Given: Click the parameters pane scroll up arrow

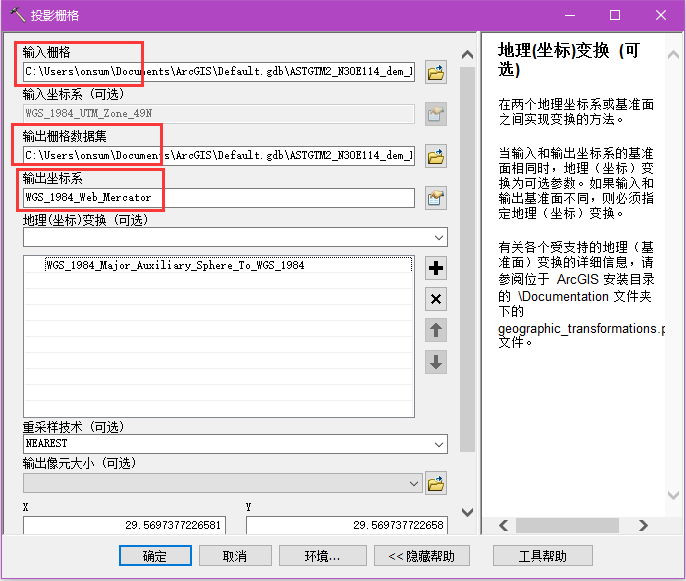Looking at the screenshot, I should click(x=467, y=55).
